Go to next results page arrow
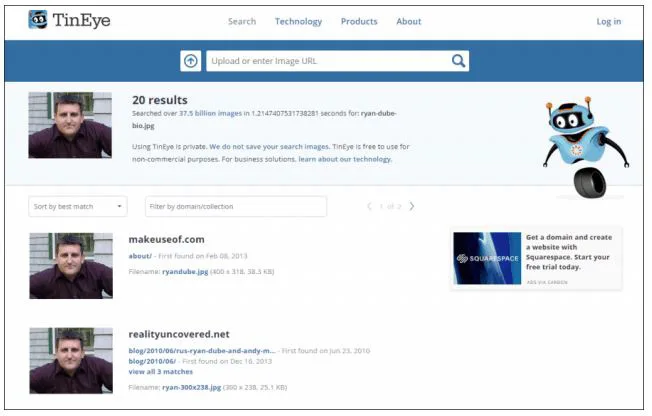 pyautogui.click(x=412, y=207)
